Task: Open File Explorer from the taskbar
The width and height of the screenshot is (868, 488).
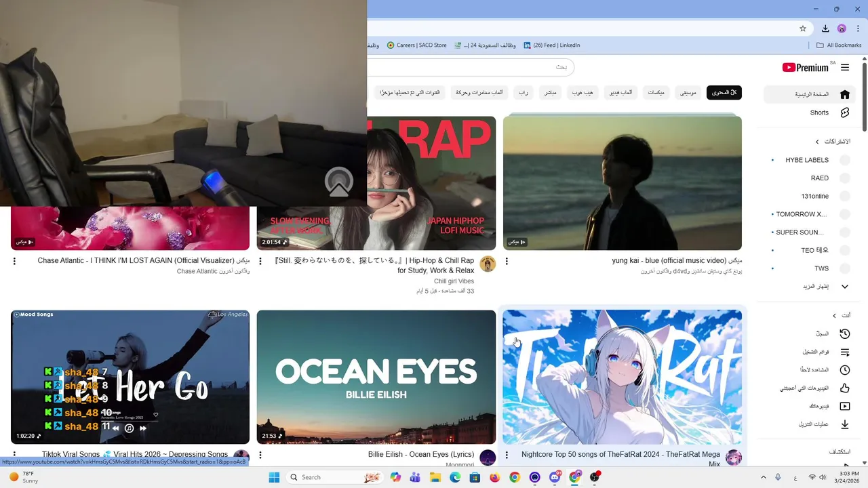Action: point(435,477)
